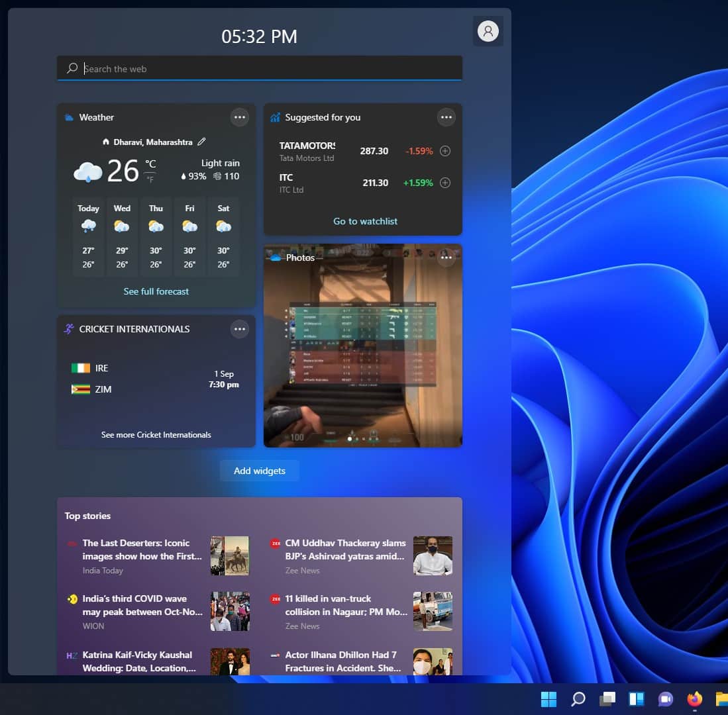
Task: Open the user profile account icon
Action: pyautogui.click(x=488, y=31)
